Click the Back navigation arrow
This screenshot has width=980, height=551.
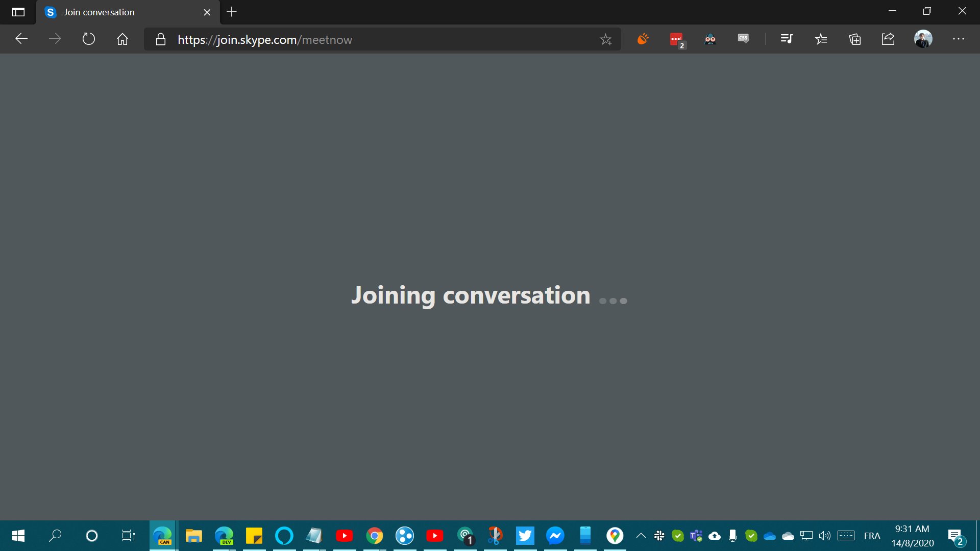21,39
